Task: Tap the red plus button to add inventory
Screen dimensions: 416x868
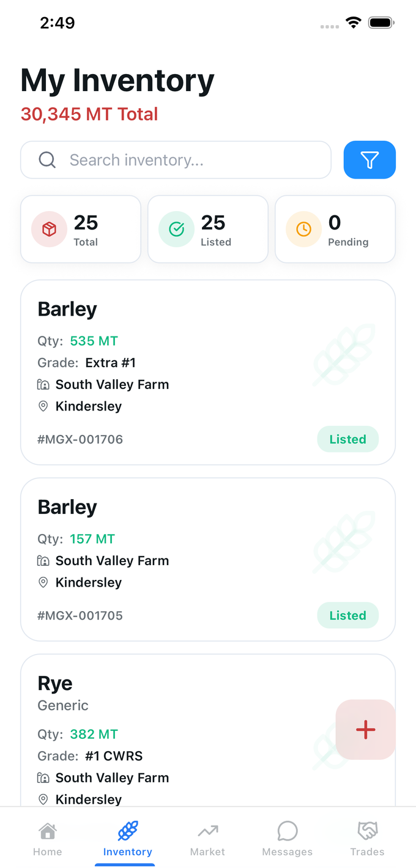Action: (x=365, y=729)
